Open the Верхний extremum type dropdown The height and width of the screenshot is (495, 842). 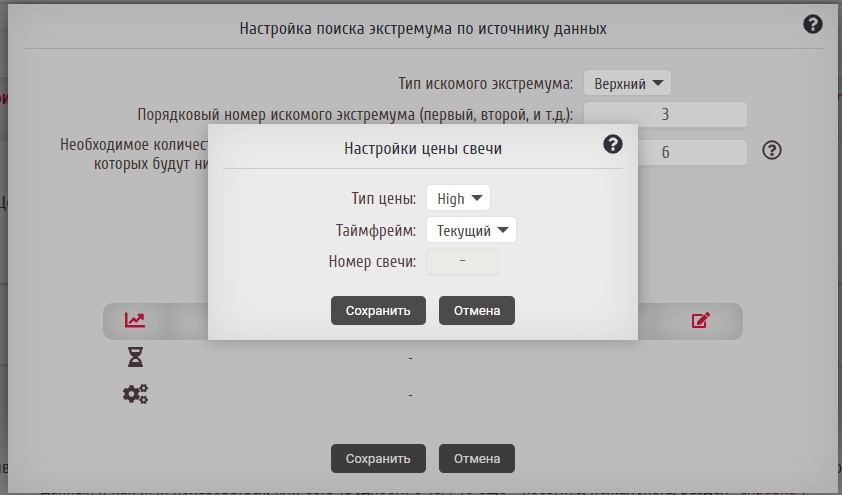[x=627, y=82]
